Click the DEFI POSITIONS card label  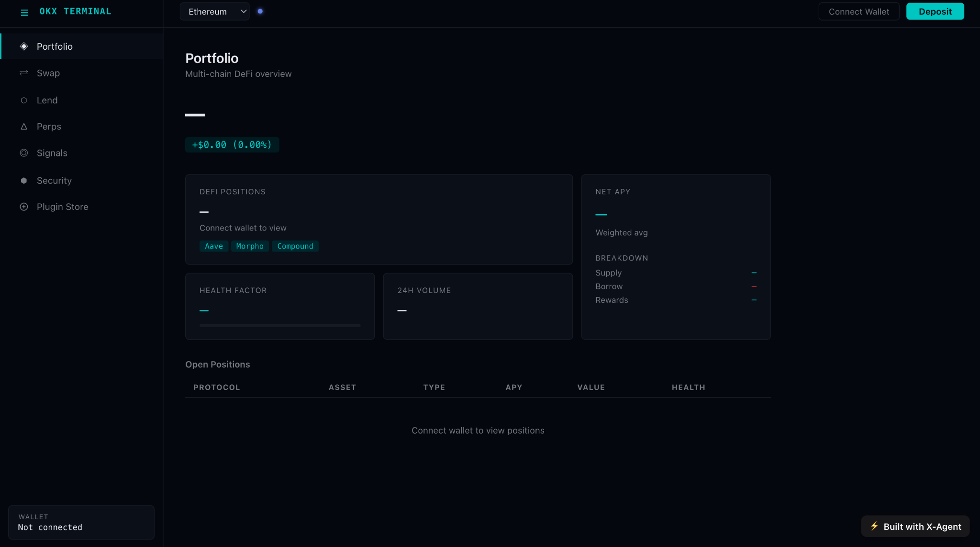[x=233, y=192]
